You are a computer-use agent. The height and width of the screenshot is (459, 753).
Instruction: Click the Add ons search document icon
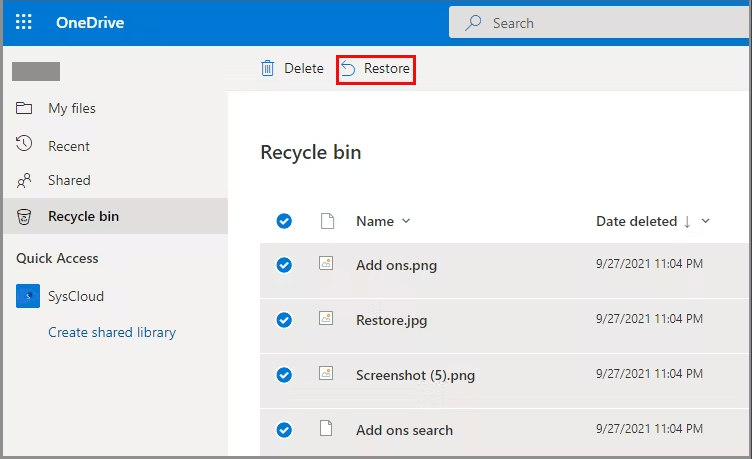point(325,429)
